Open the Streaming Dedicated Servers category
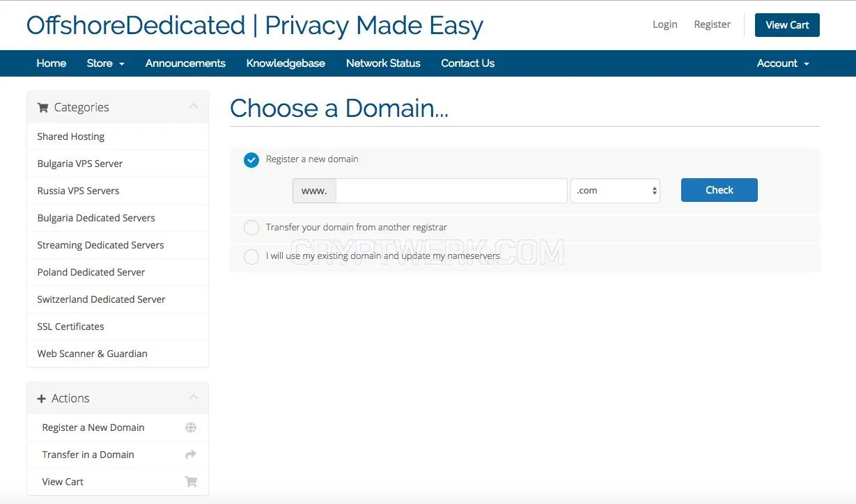The width and height of the screenshot is (856, 504). click(118, 245)
